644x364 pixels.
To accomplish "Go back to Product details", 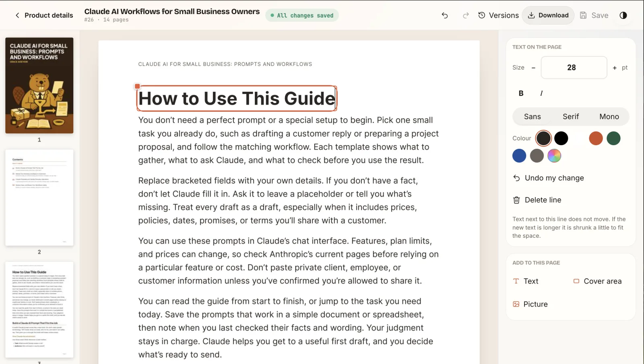I will tap(44, 15).
